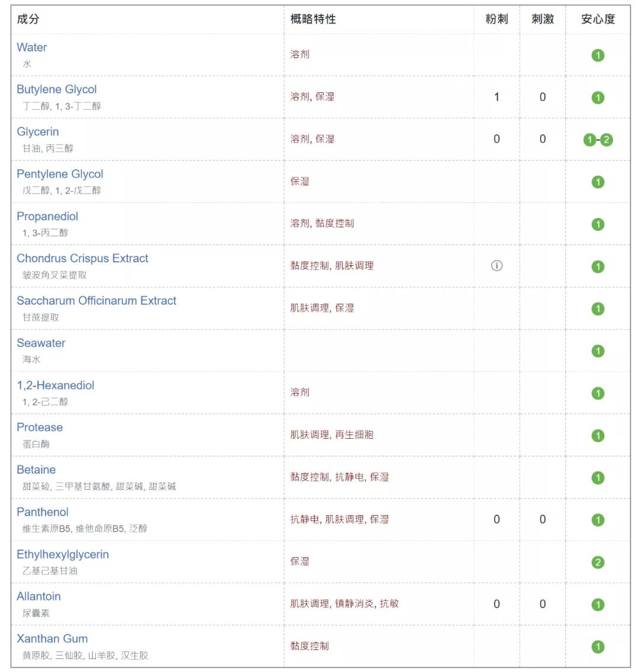This screenshot has width=639, height=672.
Task: Click the Allantoin ingredient name
Action: (x=38, y=596)
